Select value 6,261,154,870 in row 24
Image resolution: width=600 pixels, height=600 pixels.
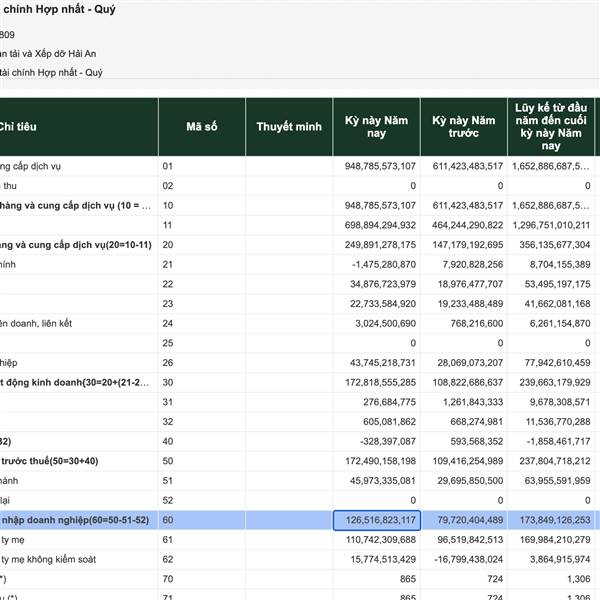[560, 323]
